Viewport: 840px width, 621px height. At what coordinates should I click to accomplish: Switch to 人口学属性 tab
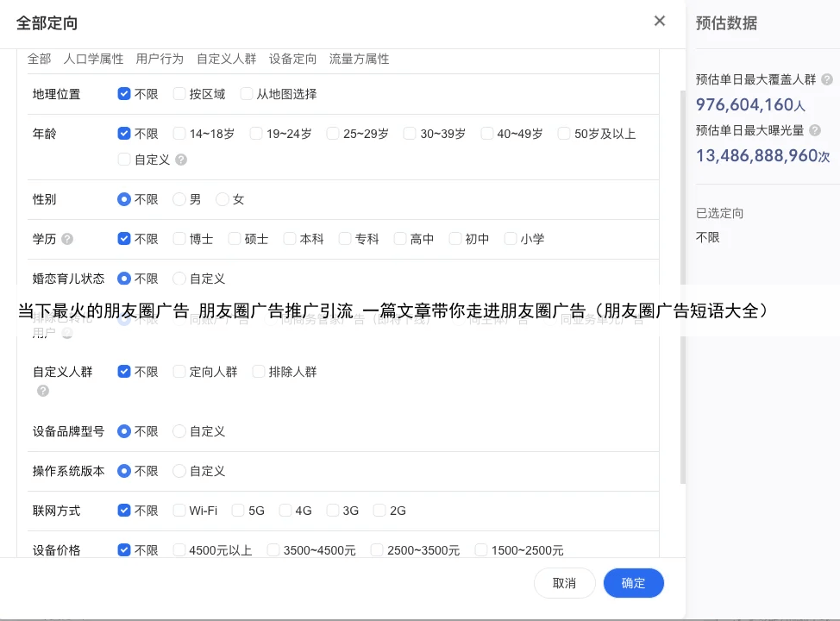pos(93,59)
